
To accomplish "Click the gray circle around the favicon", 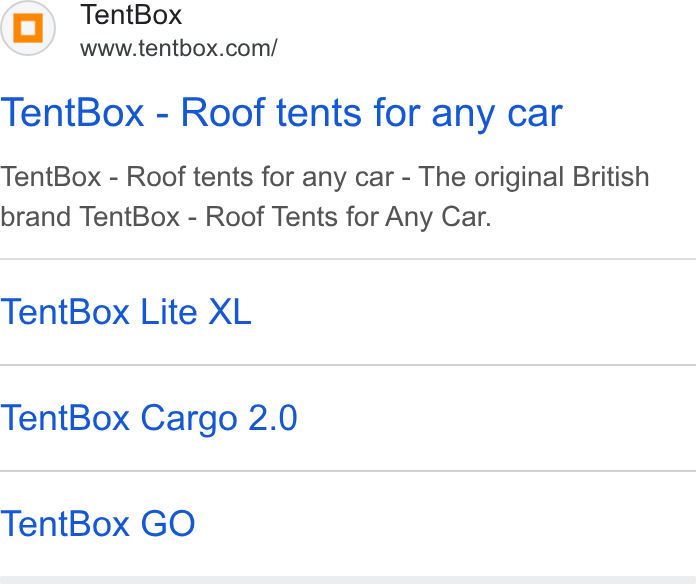I will pos(28,28).
